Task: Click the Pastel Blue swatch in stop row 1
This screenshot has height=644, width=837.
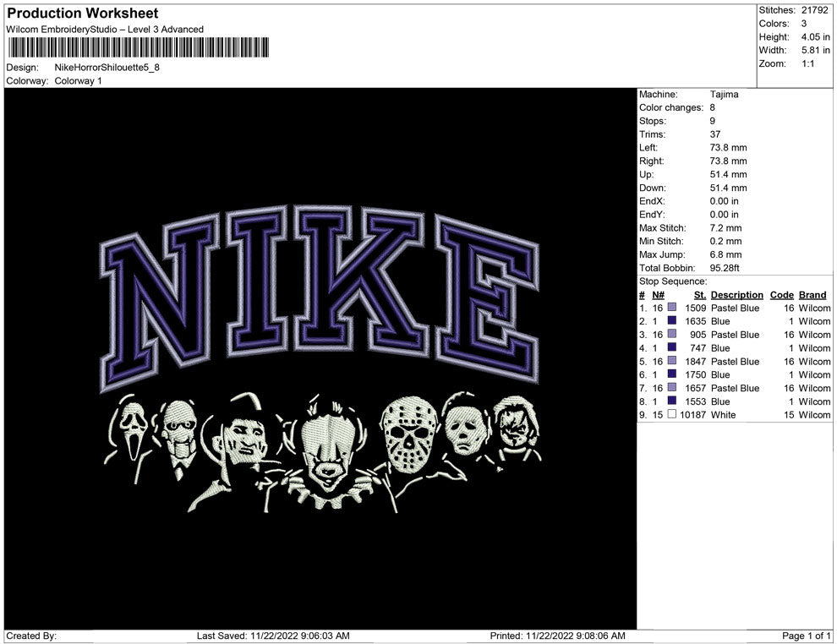Action: 672,308
